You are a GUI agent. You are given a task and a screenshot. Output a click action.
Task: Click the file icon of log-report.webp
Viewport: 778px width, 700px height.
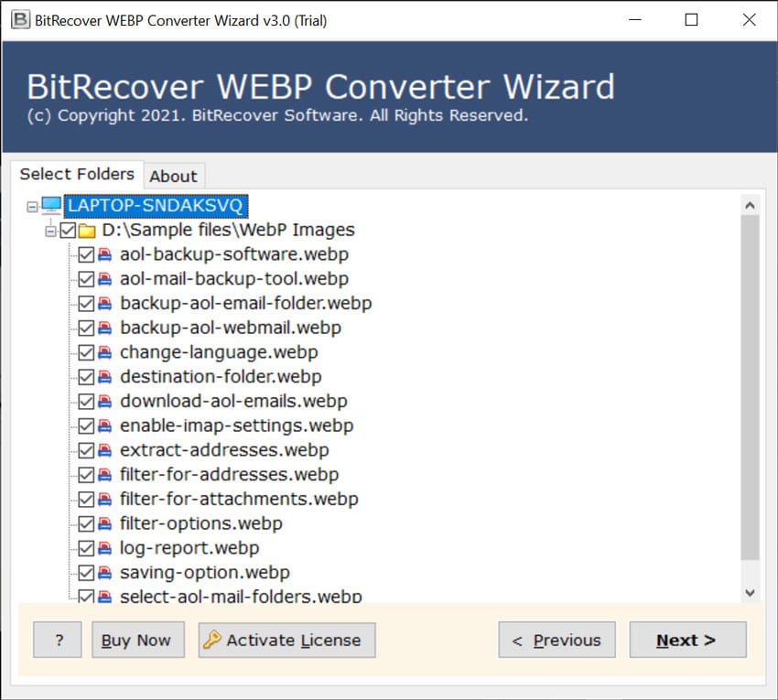point(105,548)
